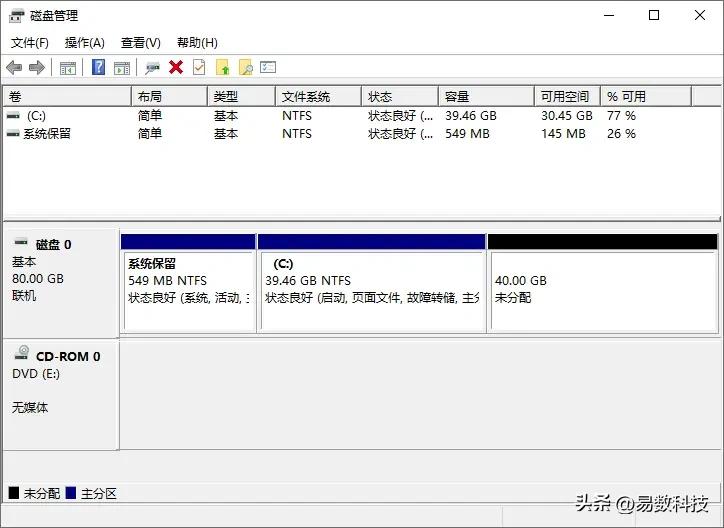This screenshot has width=724, height=528.
Task: Sort by the 文件系统 column header
Action: pos(319,96)
